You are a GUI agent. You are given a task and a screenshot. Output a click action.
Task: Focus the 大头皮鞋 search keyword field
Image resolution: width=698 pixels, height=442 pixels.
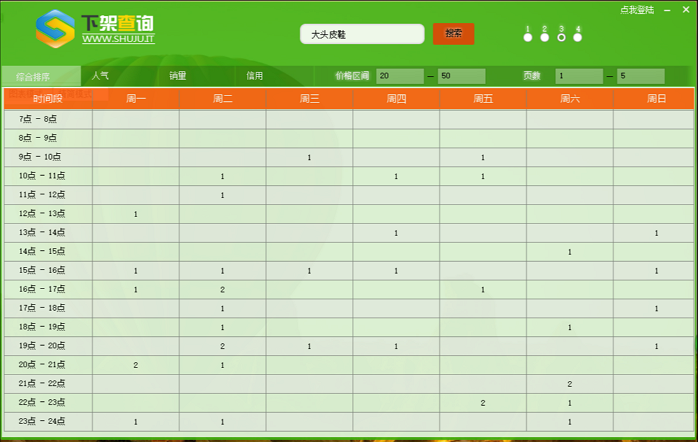tap(362, 34)
